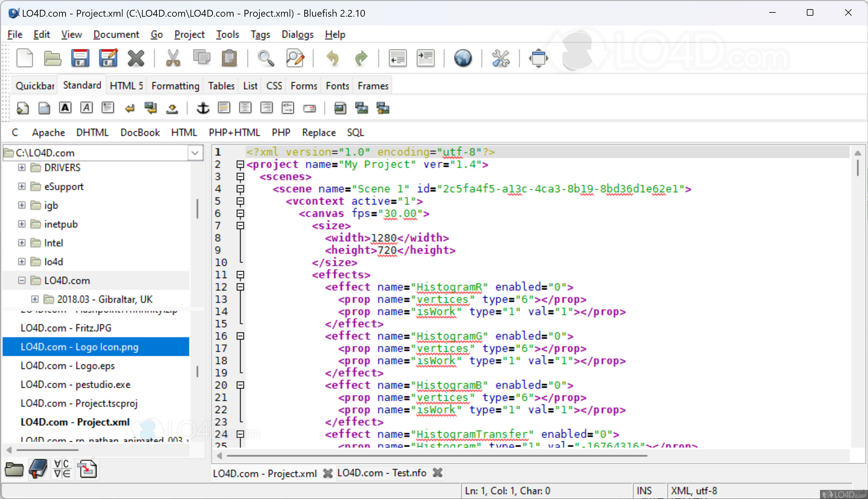This screenshot has height=499, width=868.
Task: Collapse the HistogramG effect fold on line 16
Action: click(240, 336)
